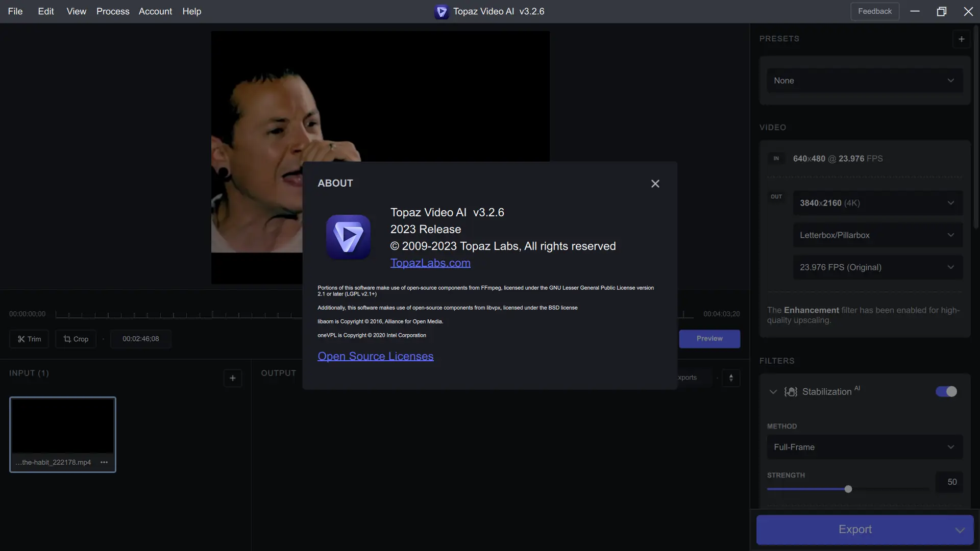Viewport: 980px width, 551px height.
Task: Open the Presets None dropdown
Action: click(865, 81)
